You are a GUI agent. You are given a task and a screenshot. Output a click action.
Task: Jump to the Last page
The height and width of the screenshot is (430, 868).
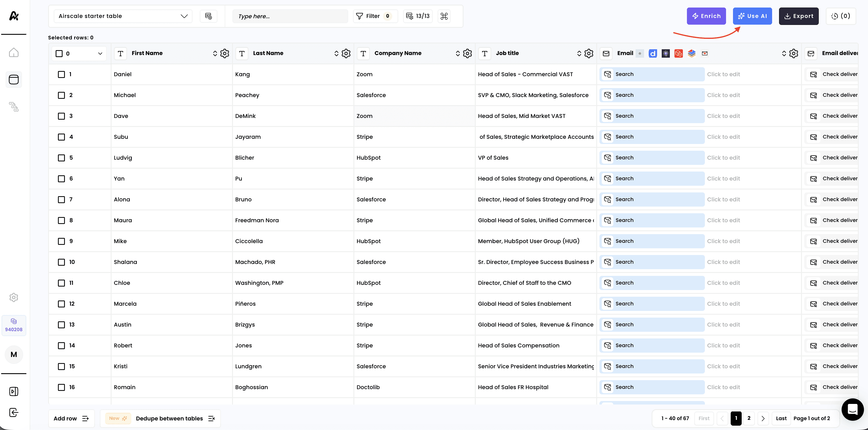pyautogui.click(x=781, y=418)
